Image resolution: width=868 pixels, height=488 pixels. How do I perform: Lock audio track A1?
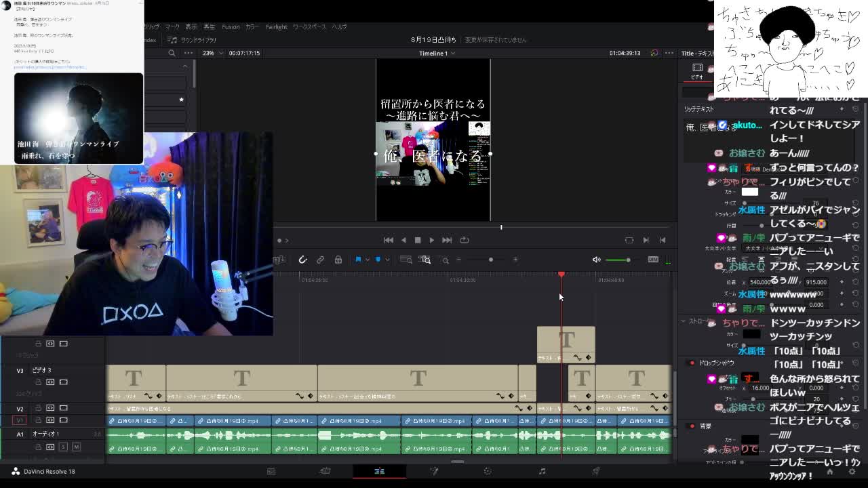[x=39, y=447]
